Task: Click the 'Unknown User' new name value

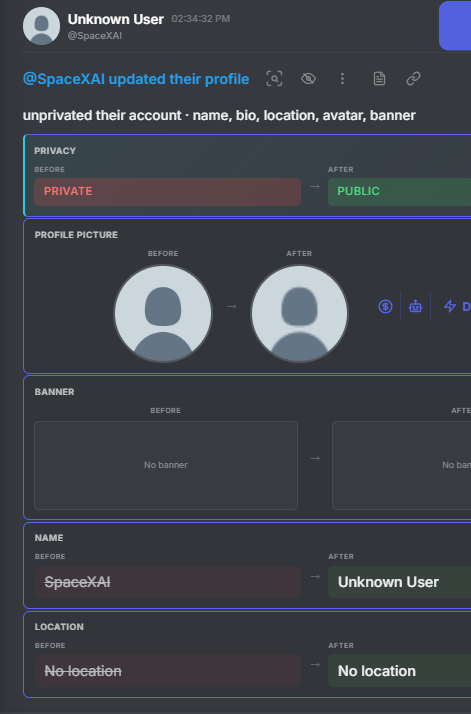Action: tap(389, 582)
